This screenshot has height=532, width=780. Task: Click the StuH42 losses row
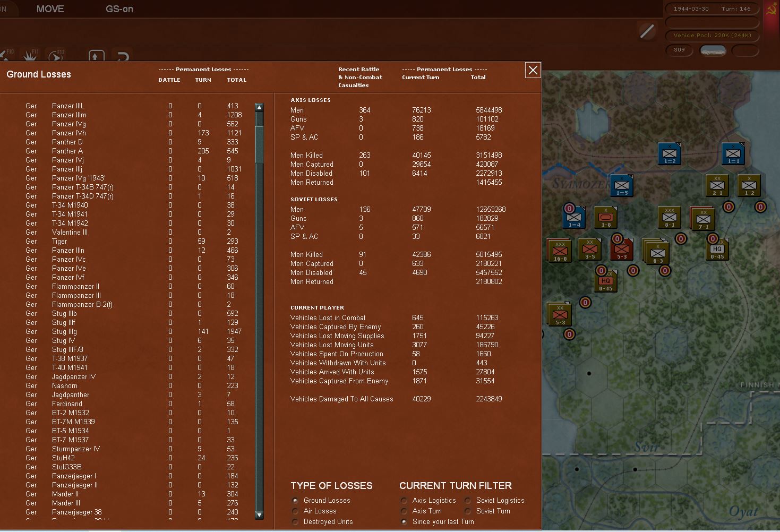pos(134,458)
